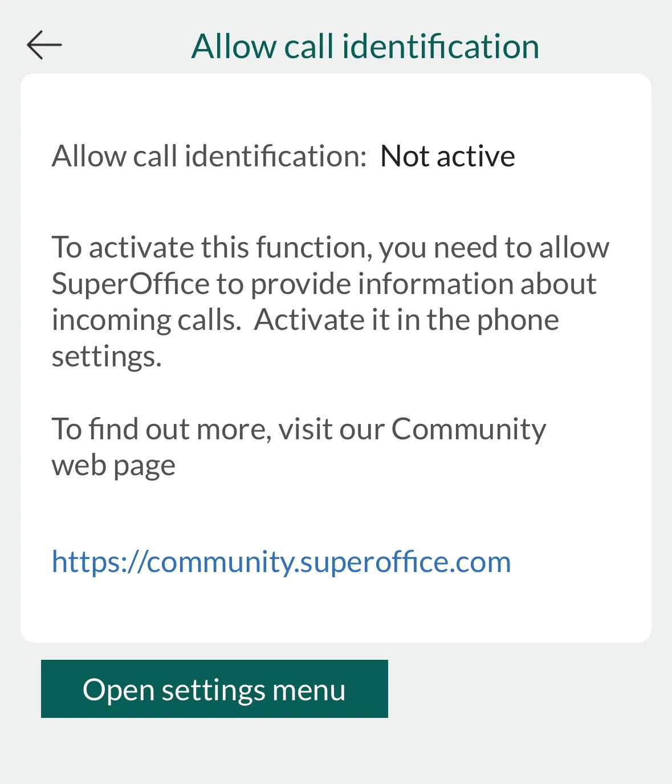Click "Activate it in the phone" text

pyautogui.click(x=406, y=320)
